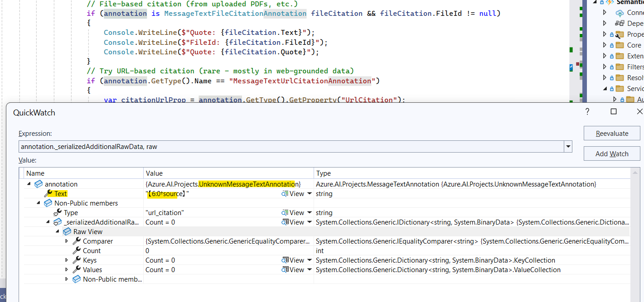Click the wrench icon beside Count
644x302 pixels.
point(77,250)
